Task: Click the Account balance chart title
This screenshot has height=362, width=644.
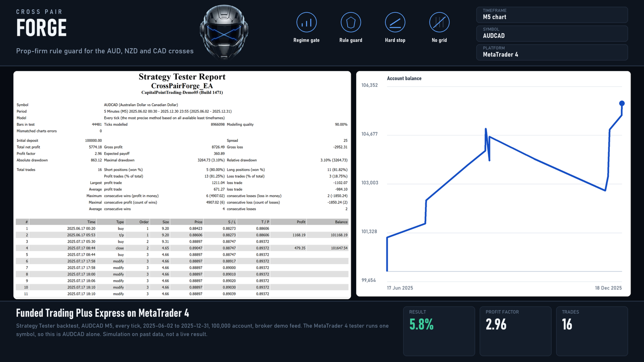Action: point(404,78)
